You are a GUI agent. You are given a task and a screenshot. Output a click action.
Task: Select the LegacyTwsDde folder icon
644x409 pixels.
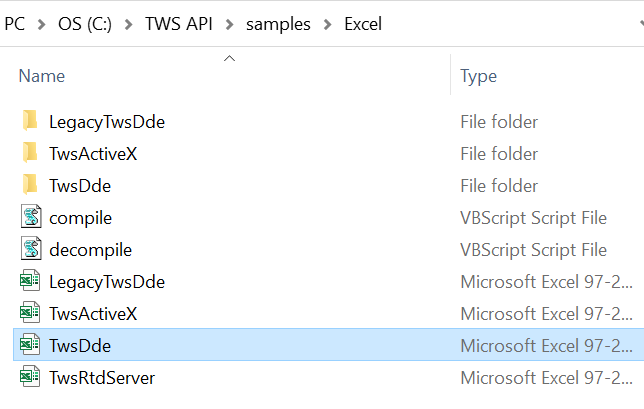pyautogui.click(x=30, y=121)
